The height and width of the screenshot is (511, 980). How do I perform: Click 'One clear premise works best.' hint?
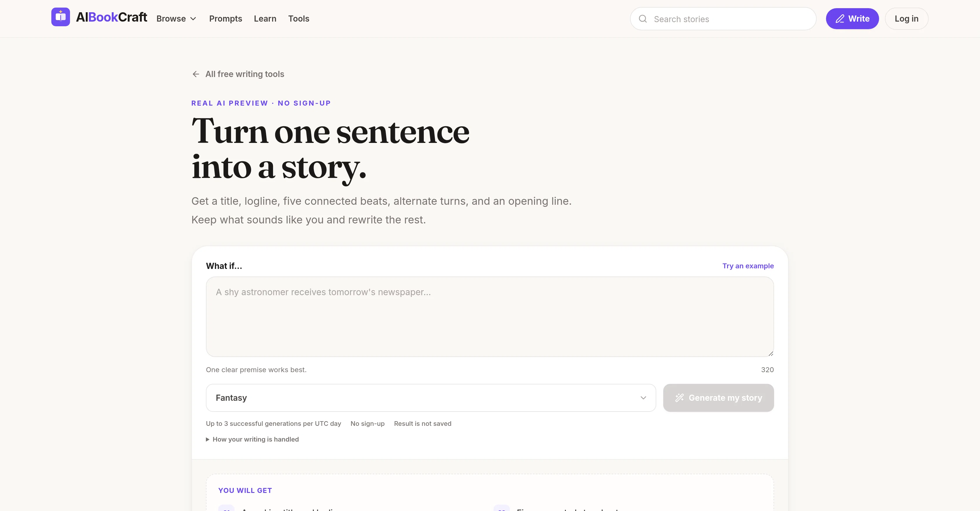tap(256, 370)
